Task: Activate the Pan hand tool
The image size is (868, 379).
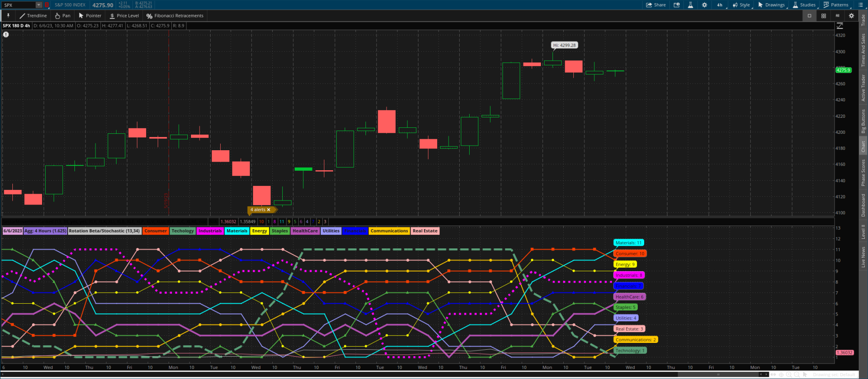Action: click(x=63, y=16)
